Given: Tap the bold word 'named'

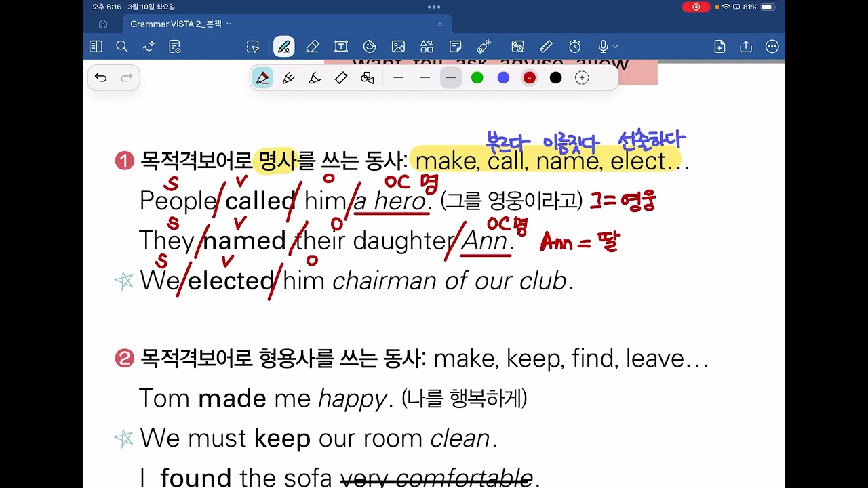Looking at the screenshot, I should [245, 241].
